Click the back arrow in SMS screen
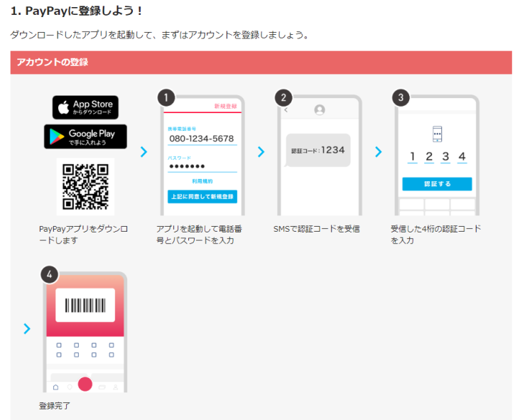Screen dimensions: 520x420 286,110
